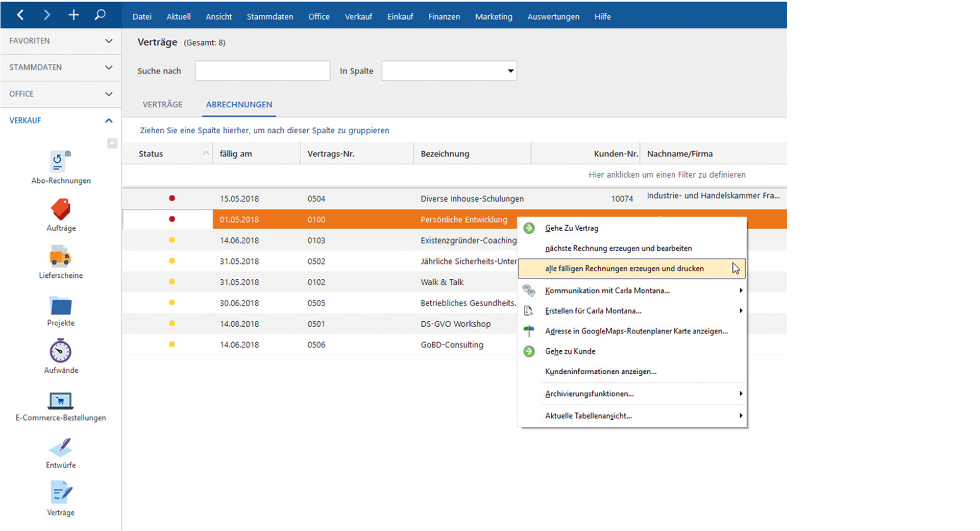Click filter row Hier anklicken um Filter

(x=667, y=175)
